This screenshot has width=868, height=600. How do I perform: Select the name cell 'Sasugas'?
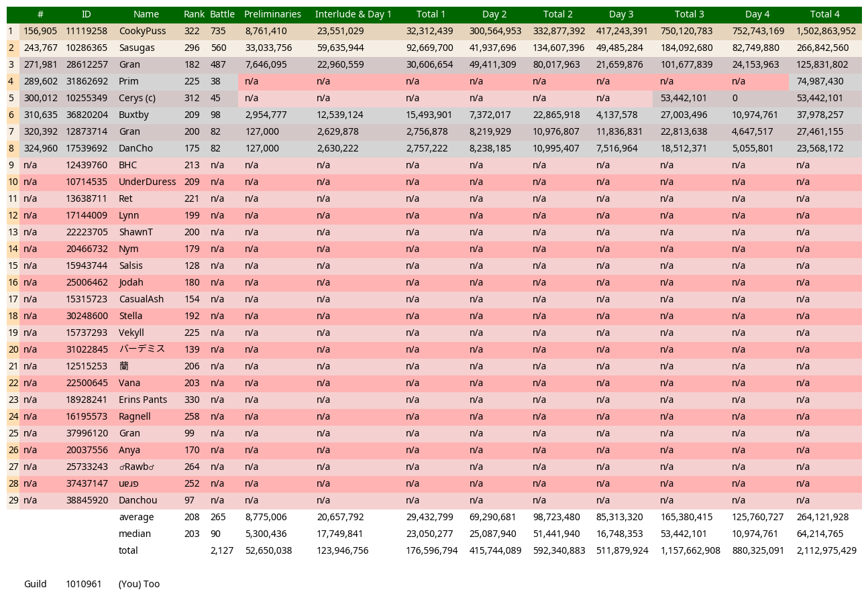point(137,48)
